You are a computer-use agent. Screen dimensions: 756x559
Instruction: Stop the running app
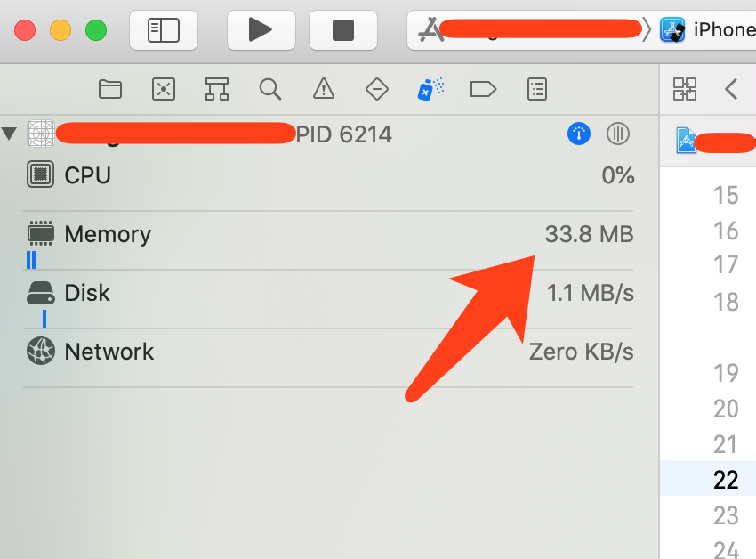pyautogui.click(x=342, y=30)
